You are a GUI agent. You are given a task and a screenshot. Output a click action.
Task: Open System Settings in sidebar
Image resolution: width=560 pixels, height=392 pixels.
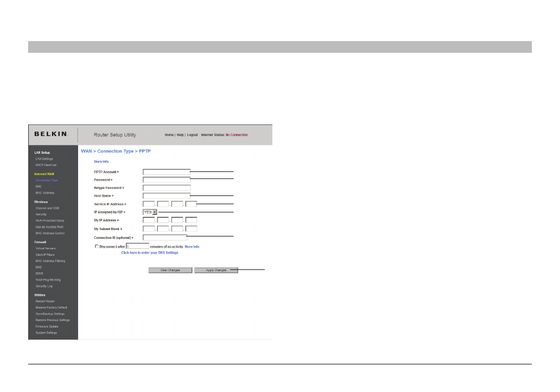point(46,333)
